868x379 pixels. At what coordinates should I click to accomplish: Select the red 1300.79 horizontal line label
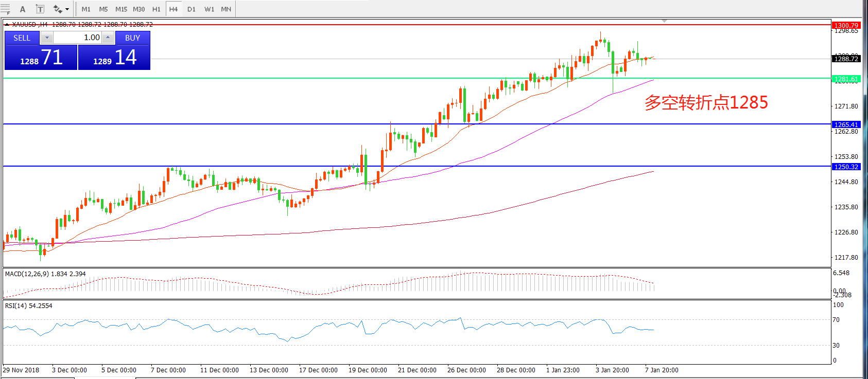[x=846, y=25]
